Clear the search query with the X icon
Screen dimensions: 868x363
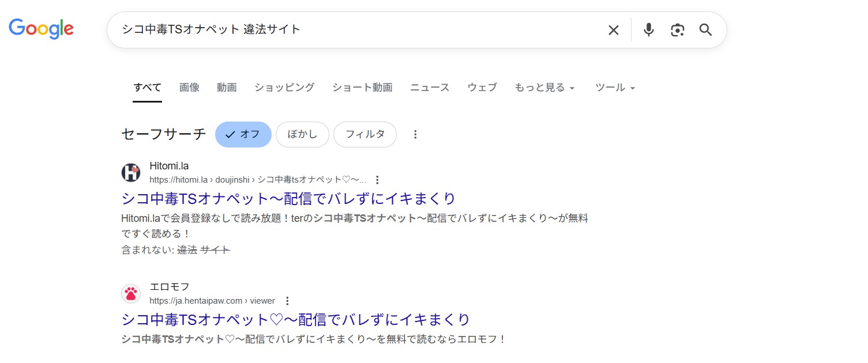[613, 29]
